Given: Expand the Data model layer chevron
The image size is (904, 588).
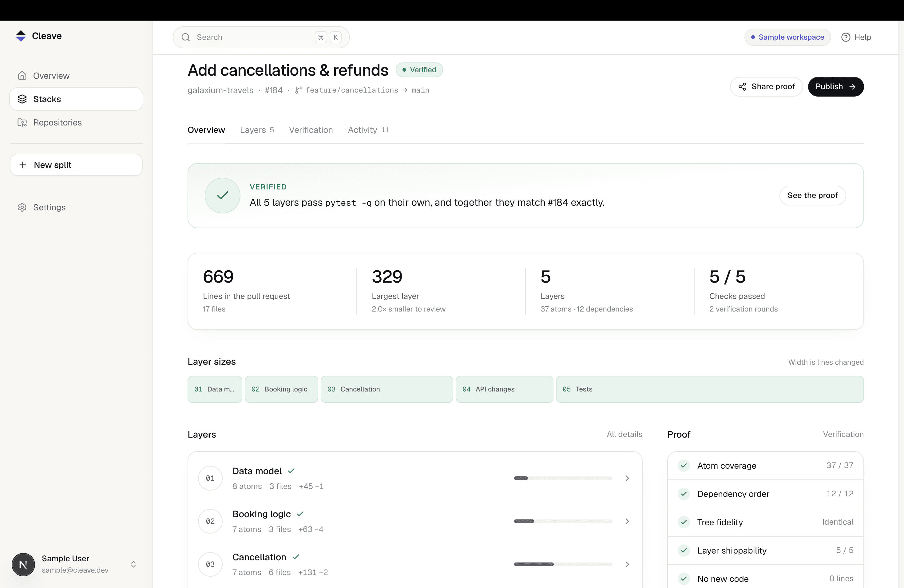Looking at the screenshot, I should tap(627, 478).
